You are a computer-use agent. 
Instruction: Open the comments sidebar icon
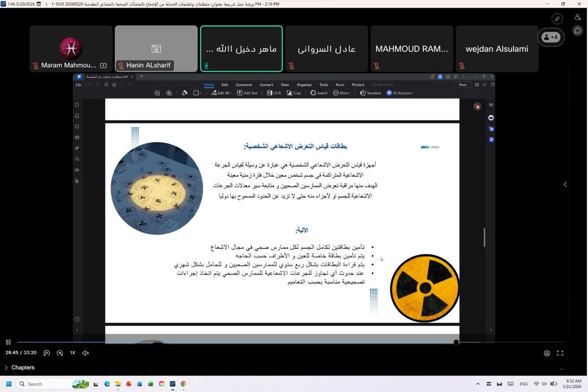(77, 126)
